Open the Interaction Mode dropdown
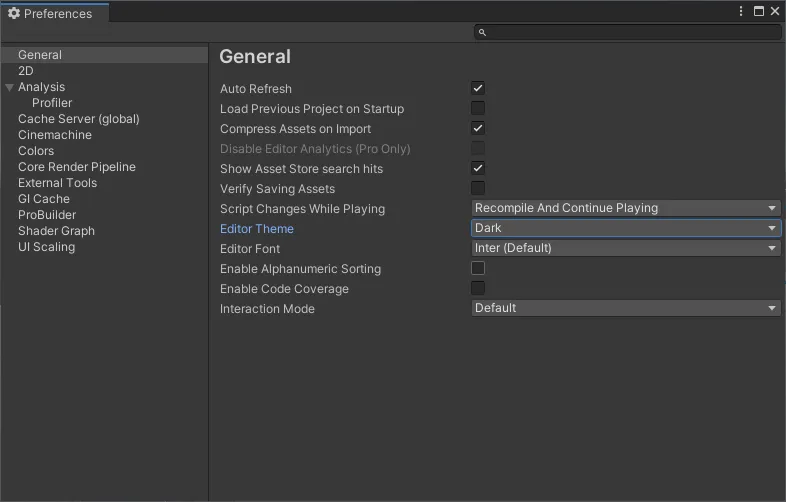The height and width of the screenshot is (502, 786). 626,308
